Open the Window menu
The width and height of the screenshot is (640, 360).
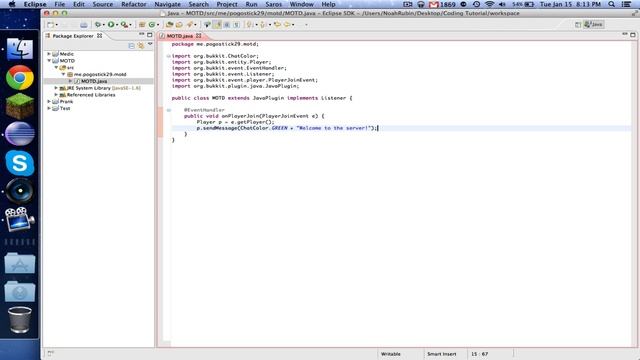pos(302,4)
